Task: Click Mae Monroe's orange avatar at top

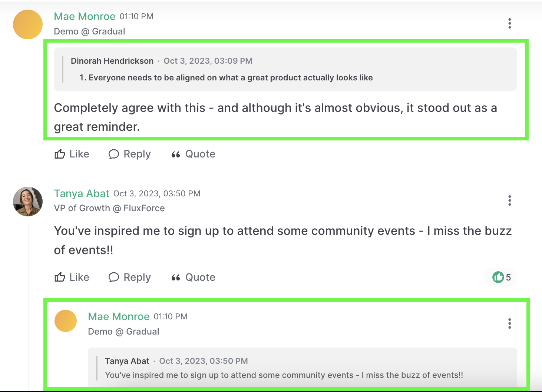Action: point(28,24)
